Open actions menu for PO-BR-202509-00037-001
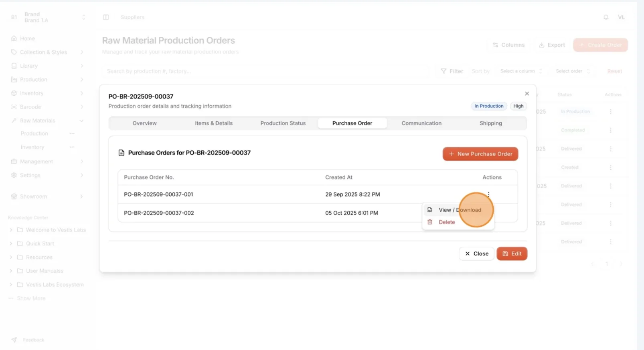Screen dimensions: 644x350 coord(488,194)
